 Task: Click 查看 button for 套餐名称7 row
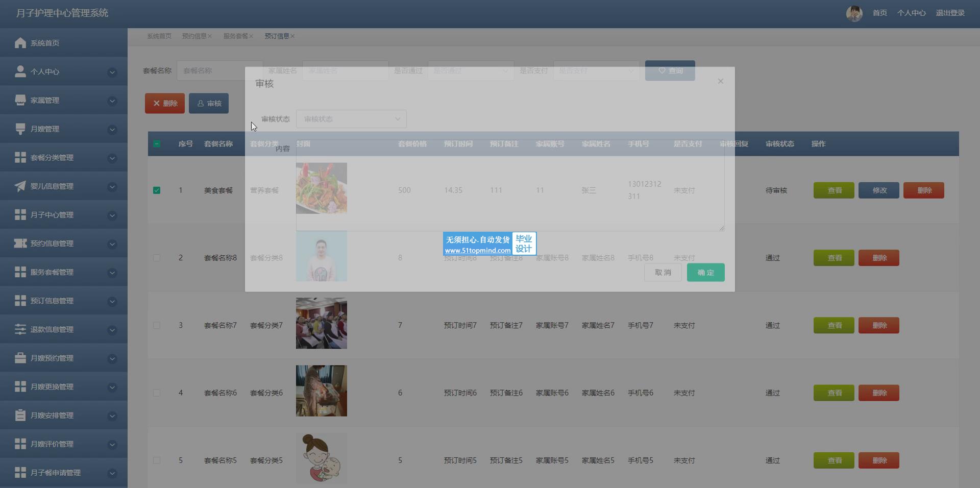point(834,325)
